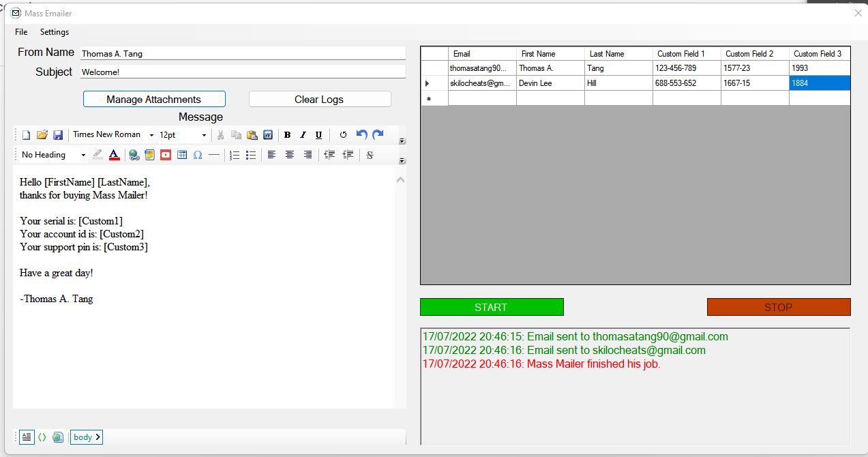
Task: Align text left
Action: coord(271,155)
